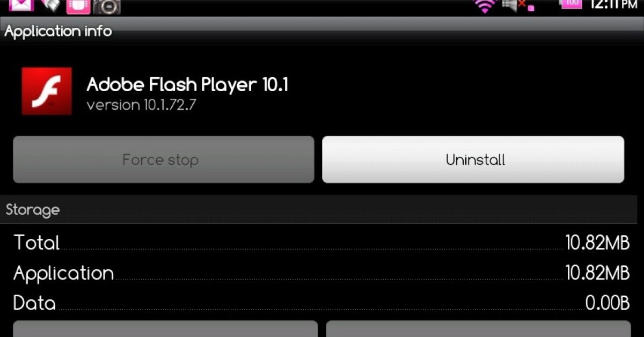Tap the second notification icon beside mail
644x337 pixels.
coord(51,5)
